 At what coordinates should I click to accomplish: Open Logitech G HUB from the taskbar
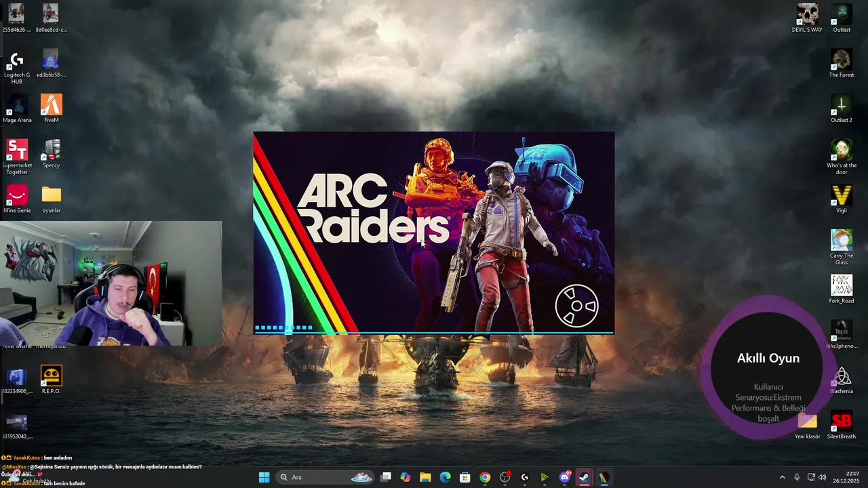[524, 477]
